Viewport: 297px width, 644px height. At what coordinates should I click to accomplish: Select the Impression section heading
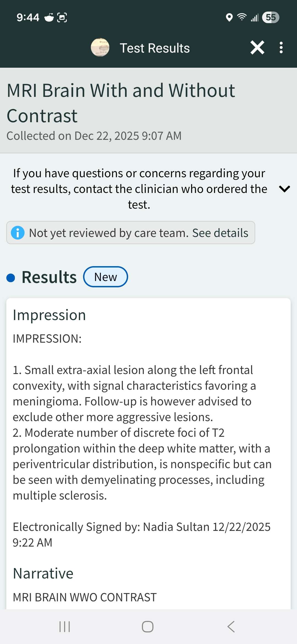click(x=49, y=315)
